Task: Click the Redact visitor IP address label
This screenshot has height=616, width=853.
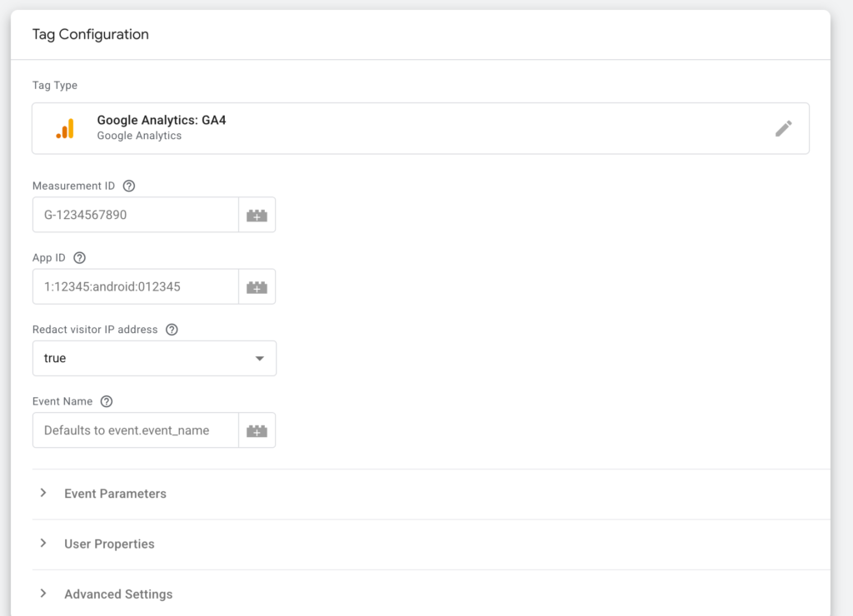Action: [x=95, y=330]
